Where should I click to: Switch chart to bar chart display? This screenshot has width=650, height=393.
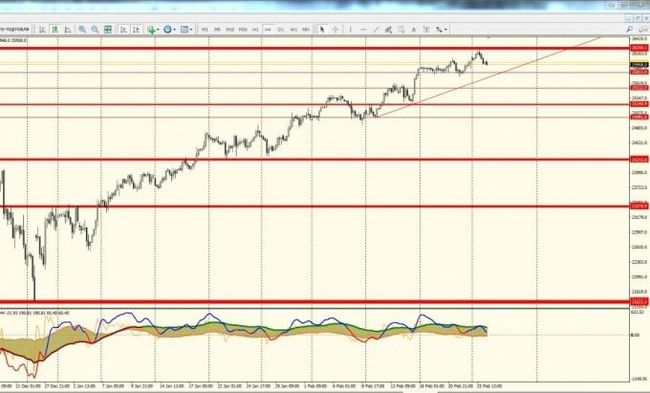pyautogui.click(x=42, y=29)
